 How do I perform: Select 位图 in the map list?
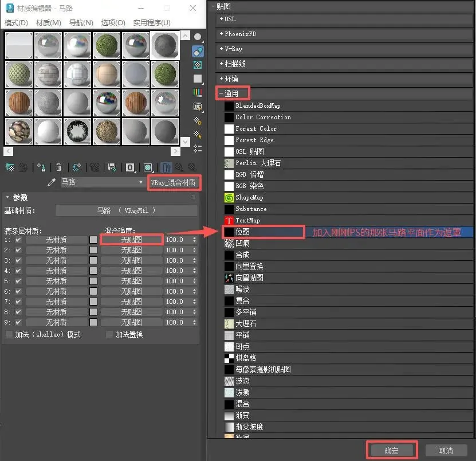pos(348,232)
